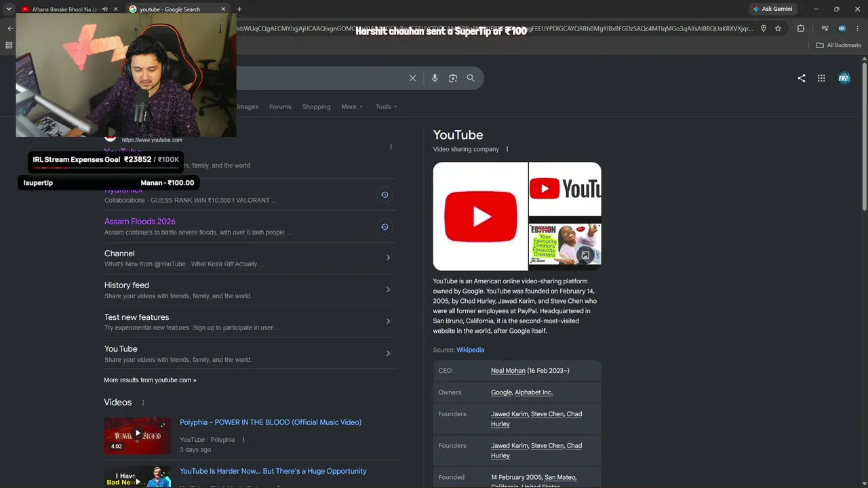The width and height of the screenshot is (868, 488).
Task: Open the Google account avatar
Action: point(844,78)
